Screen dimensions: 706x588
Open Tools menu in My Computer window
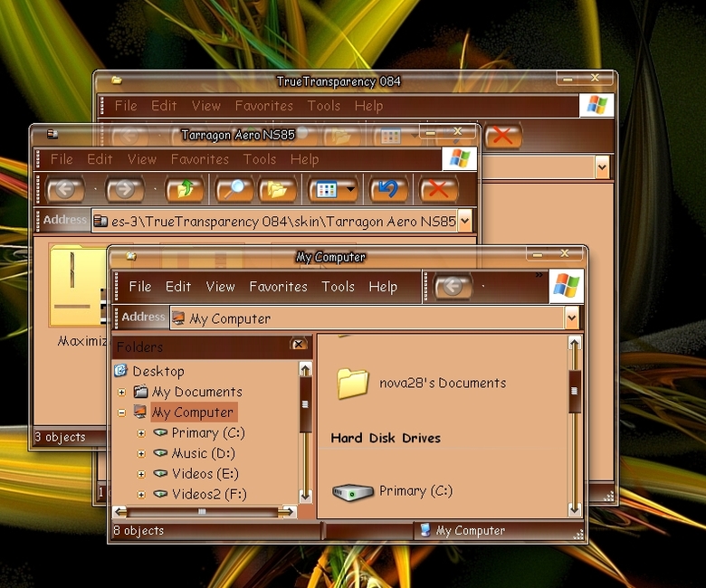click(x=339, y=287)
